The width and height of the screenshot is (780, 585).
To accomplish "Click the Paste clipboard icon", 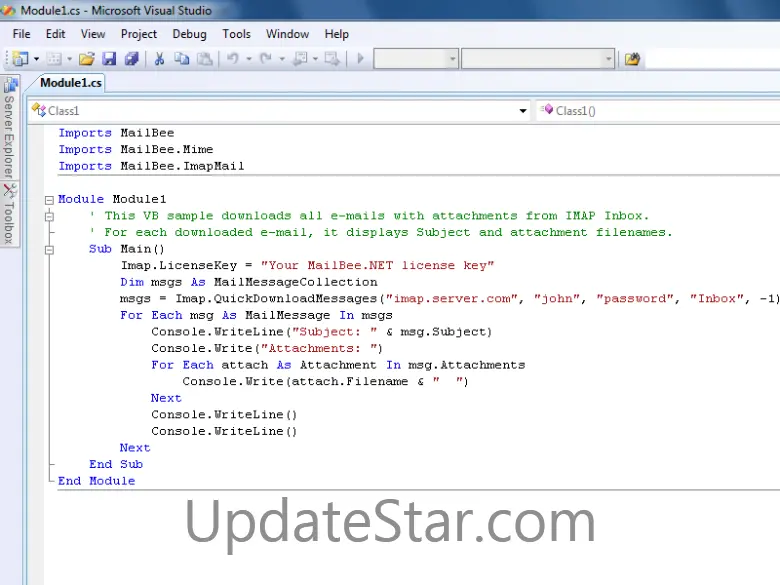I will coord(204,59).
